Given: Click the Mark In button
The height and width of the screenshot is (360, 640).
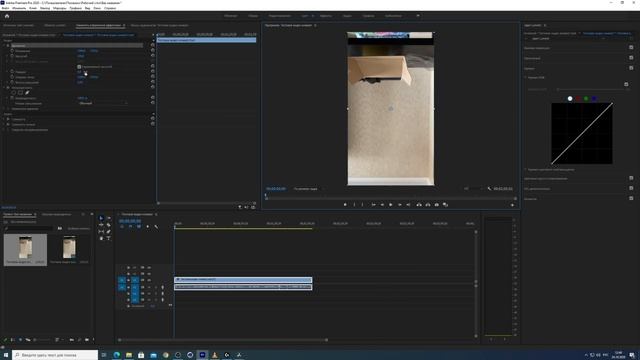Looking at the screenshot, I should click(354, 204).
